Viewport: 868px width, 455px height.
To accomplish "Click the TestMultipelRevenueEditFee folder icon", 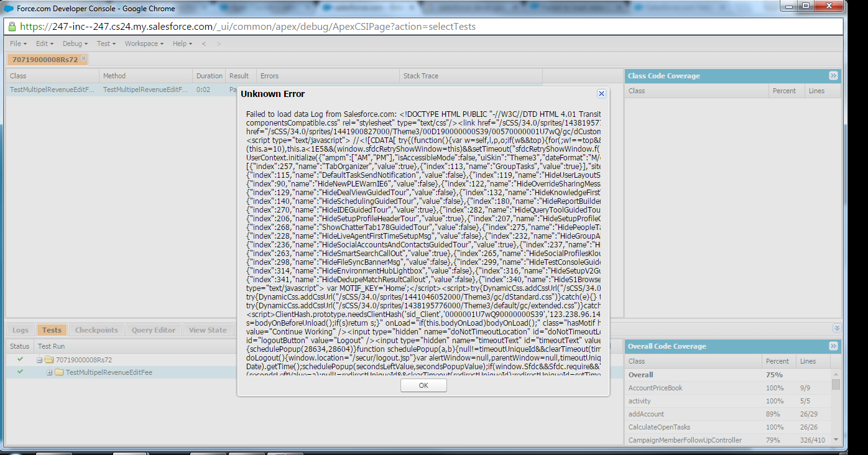I will [x=60, y=372].
